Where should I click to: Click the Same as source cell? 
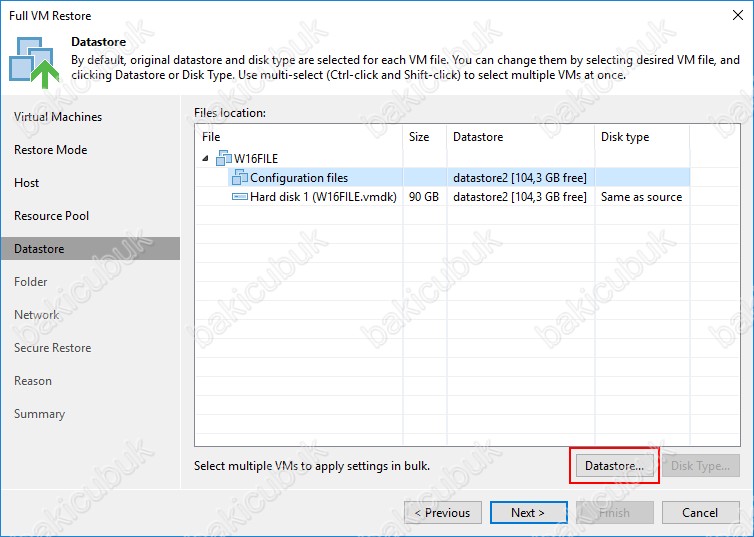coord(641,197)
